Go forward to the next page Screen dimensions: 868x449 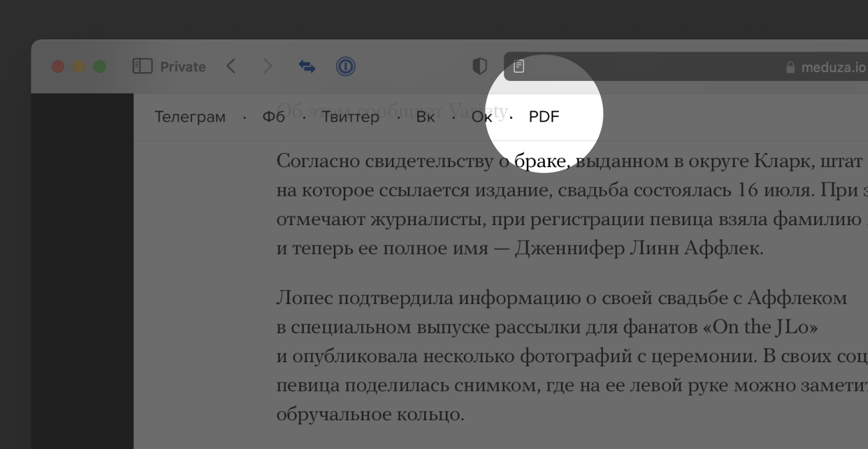pyautogui.click(x=268, y=66)
